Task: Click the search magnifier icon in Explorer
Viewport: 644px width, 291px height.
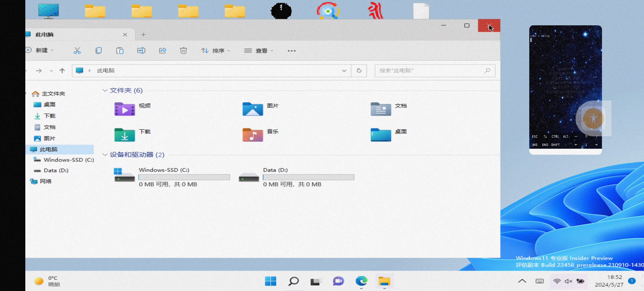Action: 487,71
